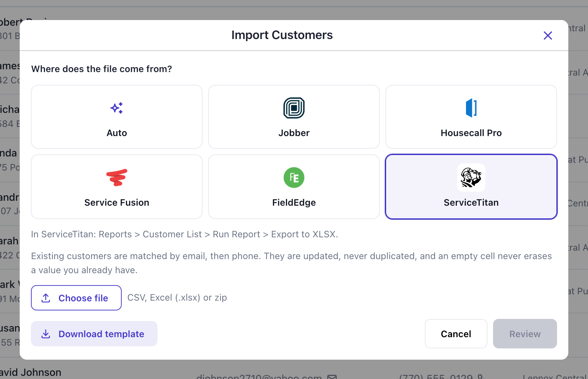The width and height of the screenshot is (588, 379).
Task: Close the Import Customers dialog
Action: point(548,36)
